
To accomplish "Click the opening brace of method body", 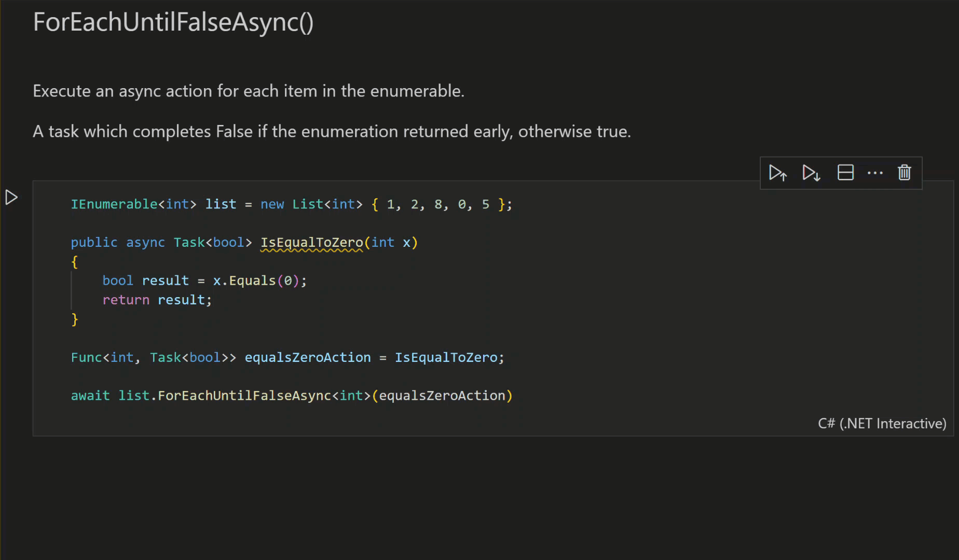I will 75,262.
